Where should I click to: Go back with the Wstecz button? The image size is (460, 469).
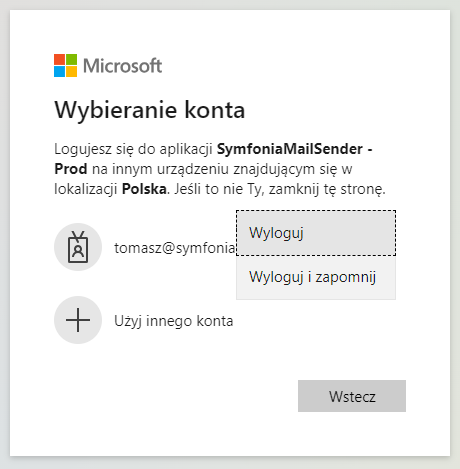click(x=352, y=396)
